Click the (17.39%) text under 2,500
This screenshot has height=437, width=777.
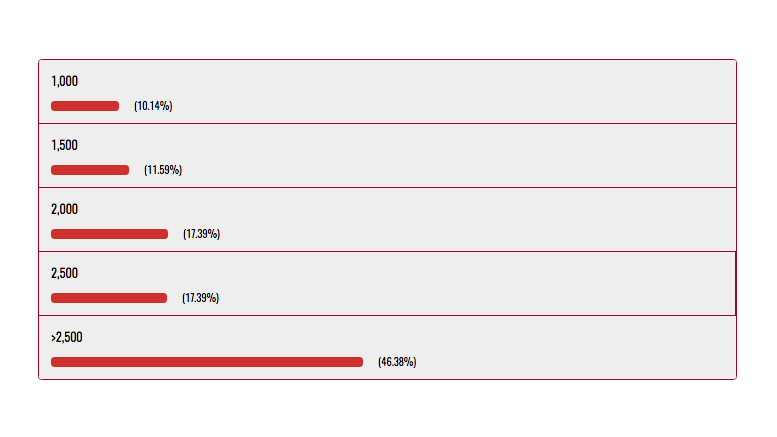click(200, 298)
